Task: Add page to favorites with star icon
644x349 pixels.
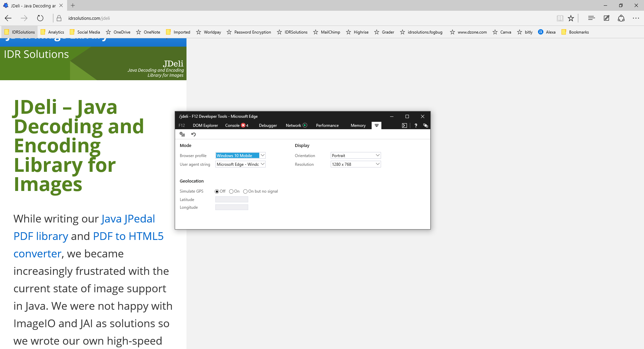Action: [571, 18]
